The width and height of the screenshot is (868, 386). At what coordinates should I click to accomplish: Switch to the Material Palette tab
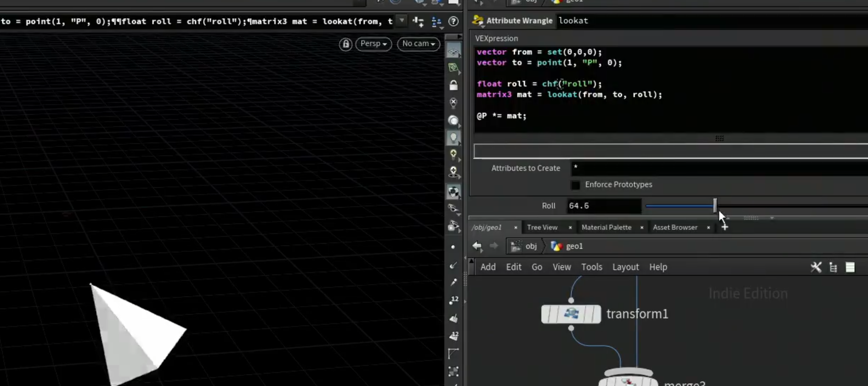[x=606, y=228]
